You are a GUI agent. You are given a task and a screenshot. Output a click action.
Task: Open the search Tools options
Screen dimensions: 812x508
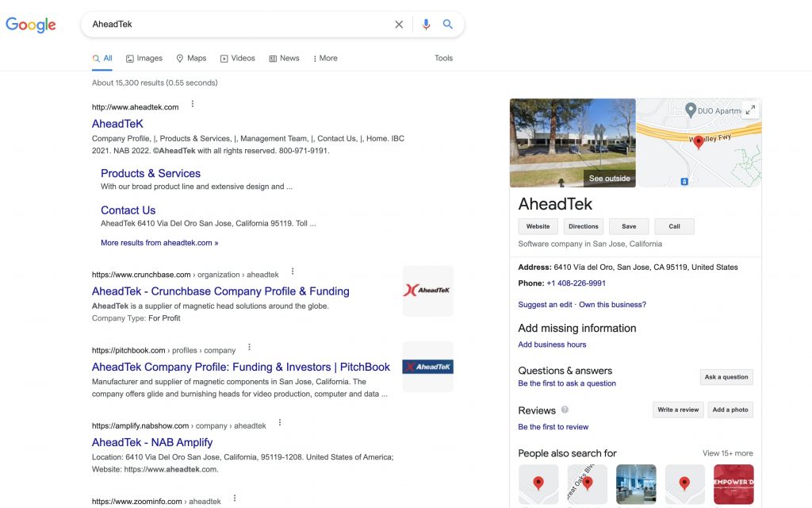(444, 59)
